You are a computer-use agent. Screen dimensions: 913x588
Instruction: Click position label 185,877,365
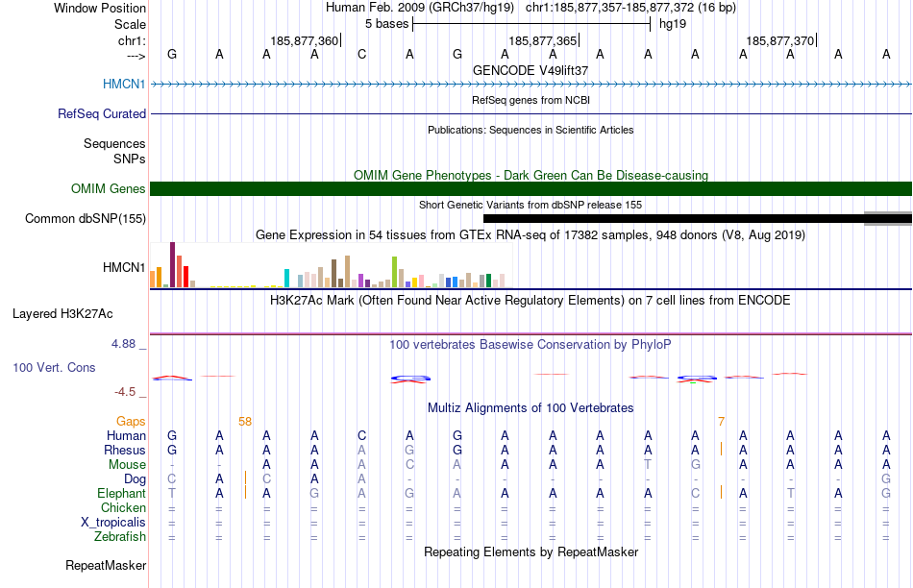click(542, 40)
